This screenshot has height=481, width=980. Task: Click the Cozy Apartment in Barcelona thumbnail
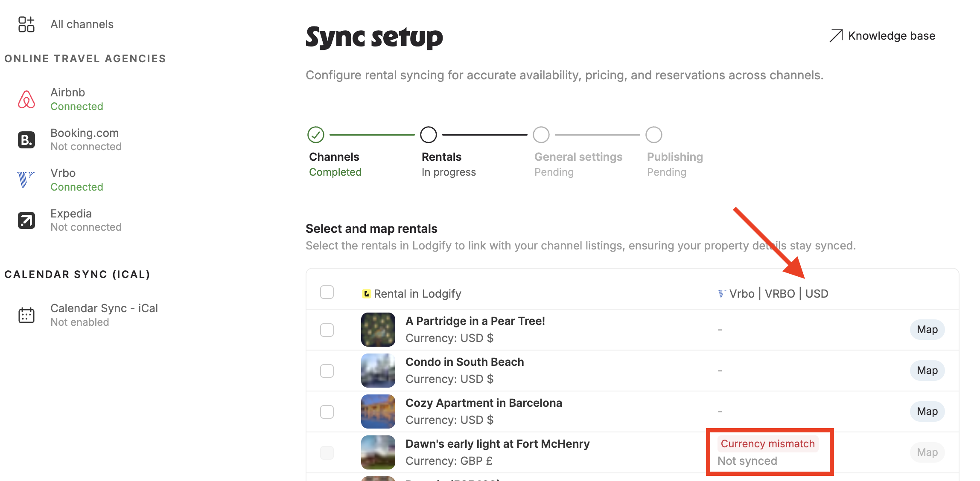pos(378,411)
